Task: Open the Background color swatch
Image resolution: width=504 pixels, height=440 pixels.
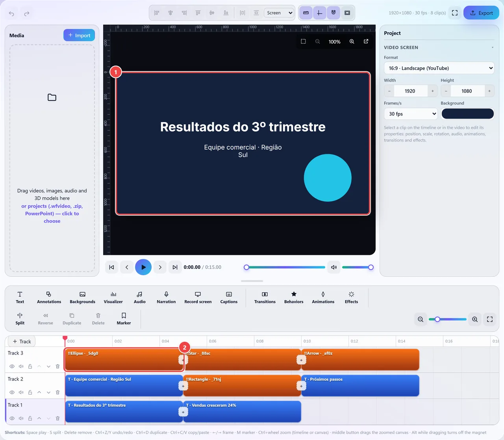Action: (x=467, y=114)
